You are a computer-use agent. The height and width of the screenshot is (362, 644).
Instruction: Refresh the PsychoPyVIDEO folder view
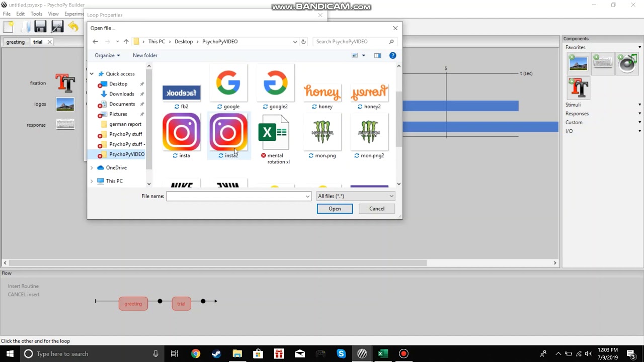303,42
